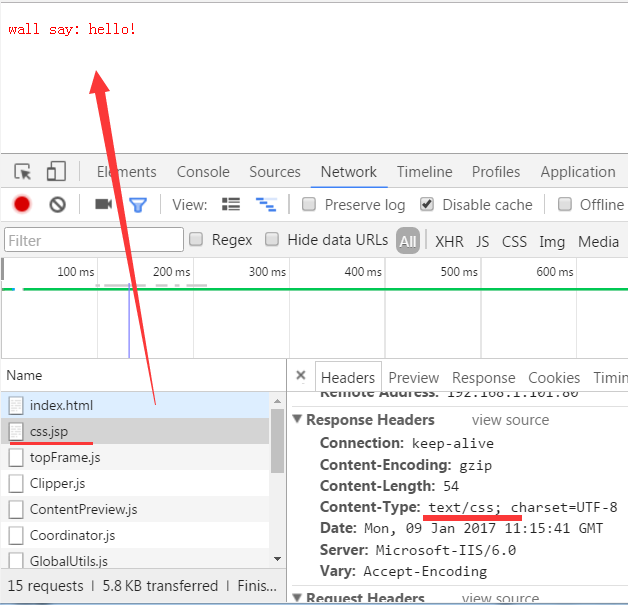Switch to the Application tab
This screenshot has height=605, width=628.
pyautogui.click(x=578, y=172)
